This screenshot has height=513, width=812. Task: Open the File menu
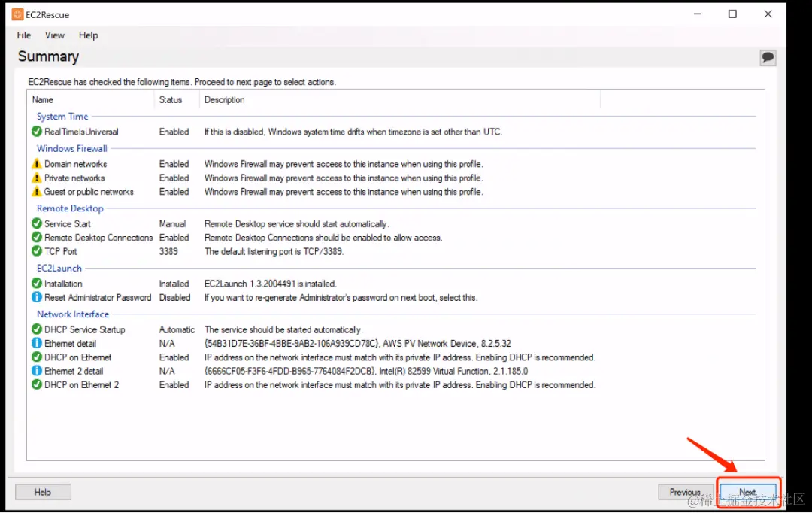point(24,35)
